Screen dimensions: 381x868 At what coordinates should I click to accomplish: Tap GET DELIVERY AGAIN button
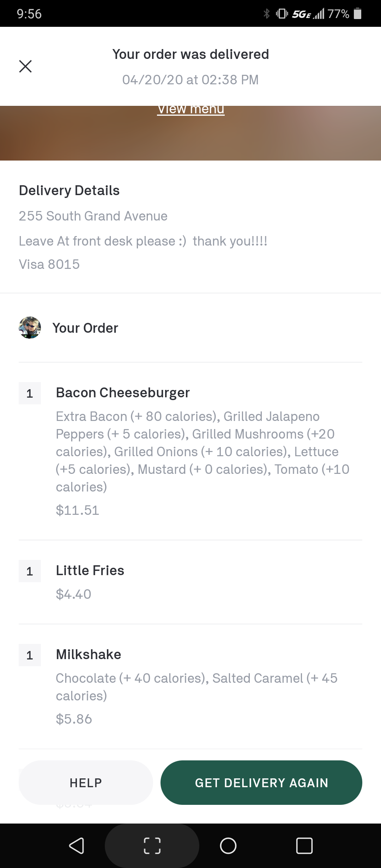[x=261, y=783]
